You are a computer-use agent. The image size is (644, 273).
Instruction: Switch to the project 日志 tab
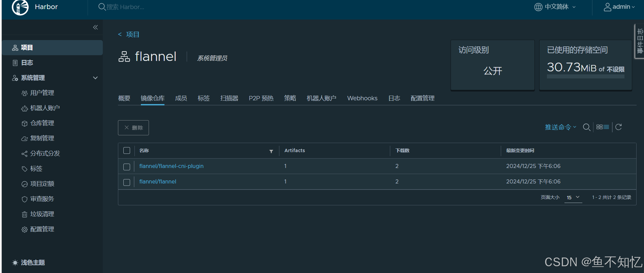pyautogui.click(x=394, y=98)
